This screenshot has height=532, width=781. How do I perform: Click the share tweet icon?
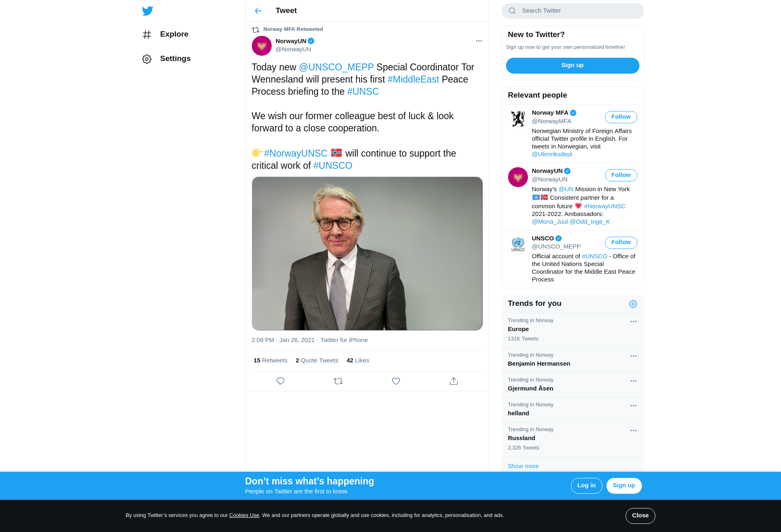pyautogui.click(x=454, y=381)
